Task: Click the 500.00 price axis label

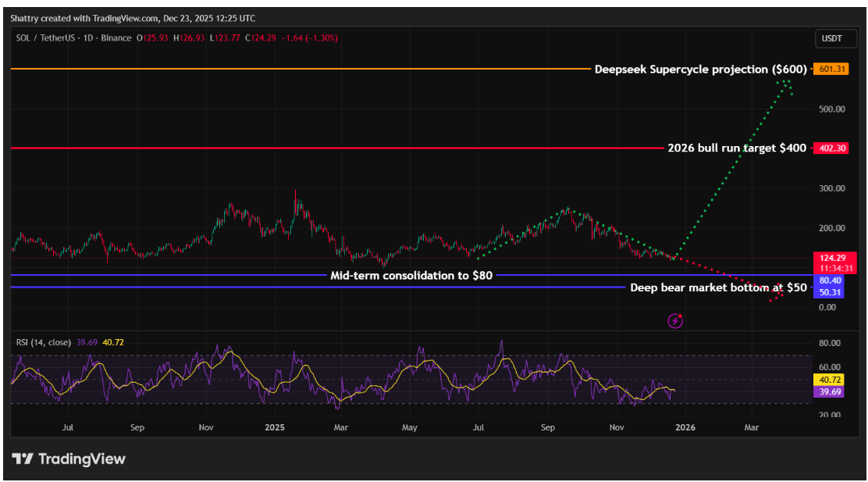Action: click(x=832, y=109)
